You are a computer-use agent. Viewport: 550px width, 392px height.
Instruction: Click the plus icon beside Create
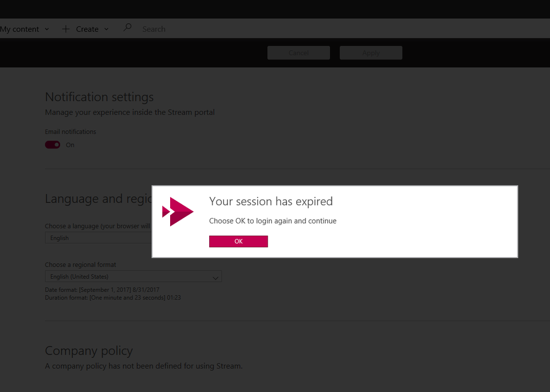[x=66, y=29]
